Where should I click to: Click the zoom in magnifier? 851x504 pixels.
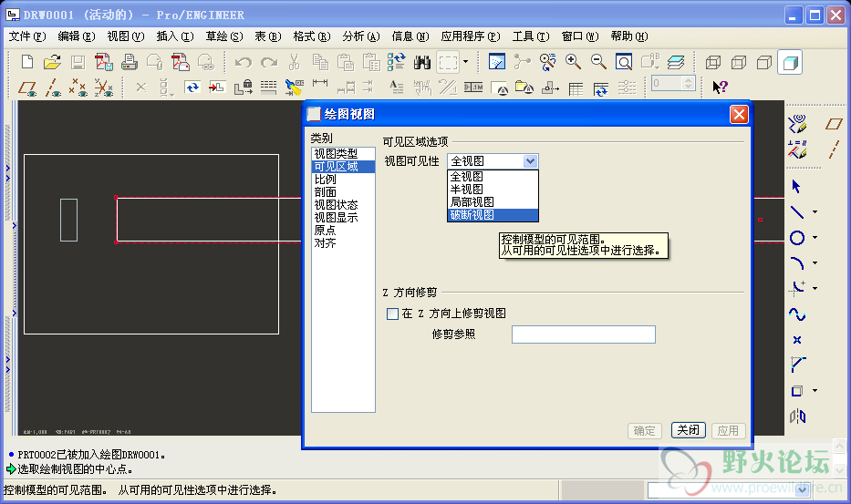tap(573, 62)
